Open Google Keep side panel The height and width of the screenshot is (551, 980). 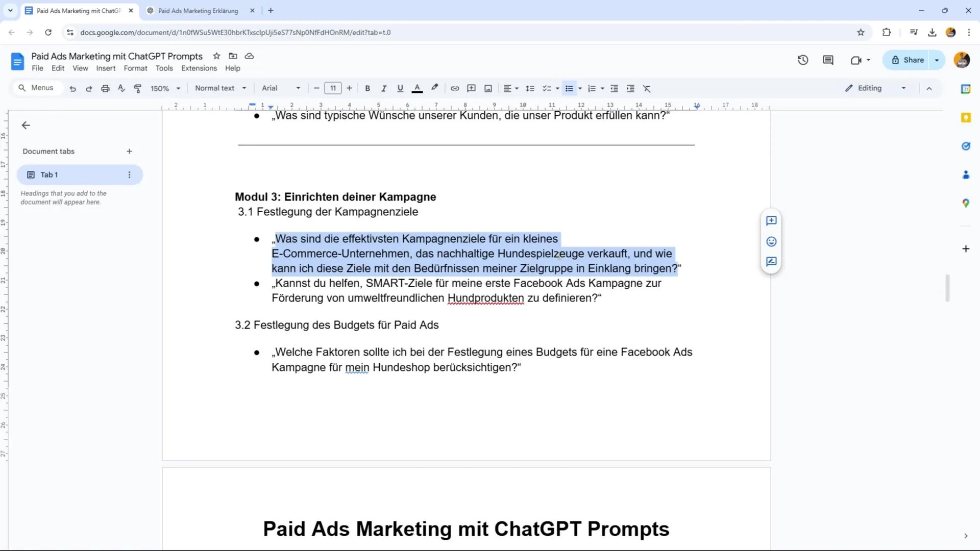pos(966,118)
